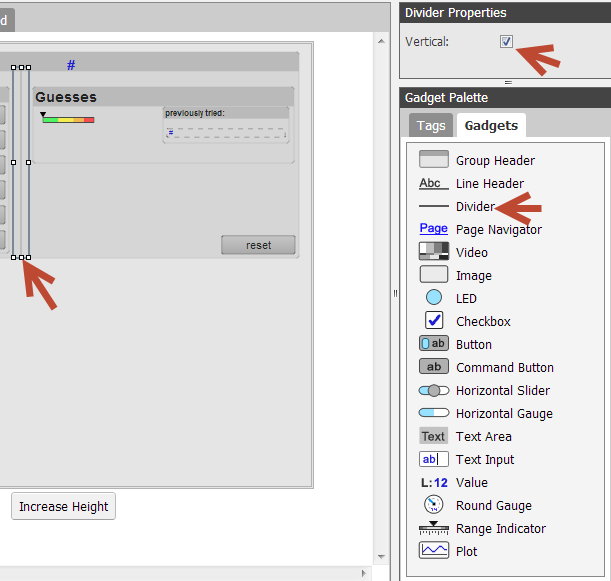Click the 'Range Indicator' label
The image size is (611, 581).
[501, 528]
